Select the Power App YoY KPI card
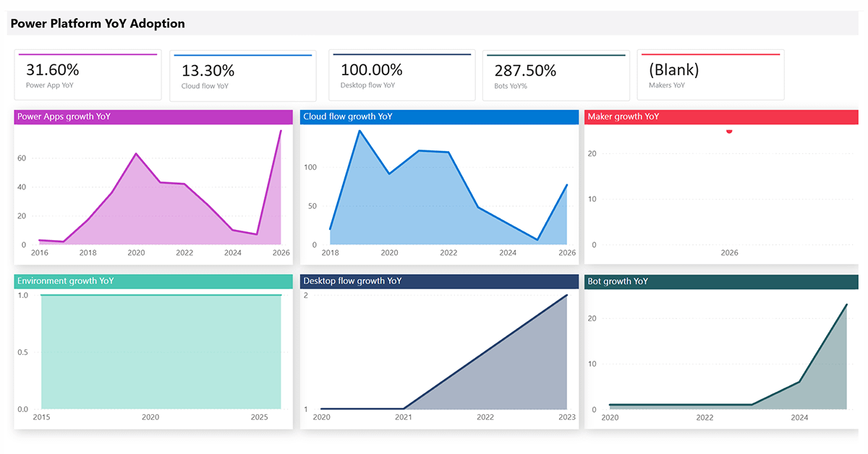Screen dimensions: 868x454 87,74
